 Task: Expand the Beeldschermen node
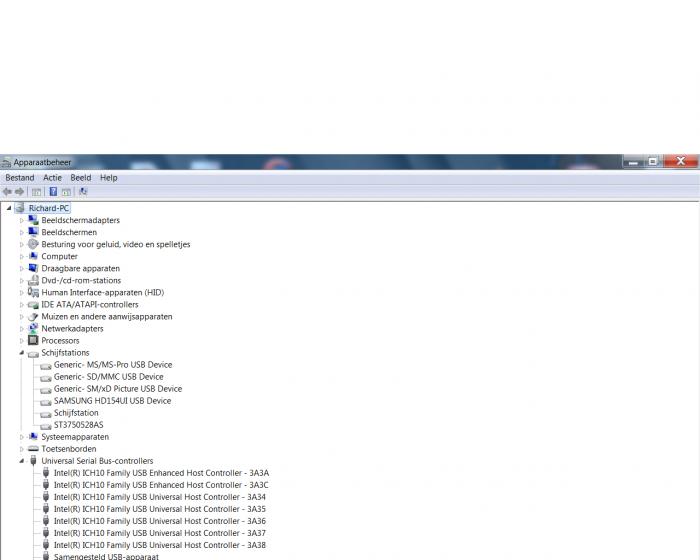(21, 232)
